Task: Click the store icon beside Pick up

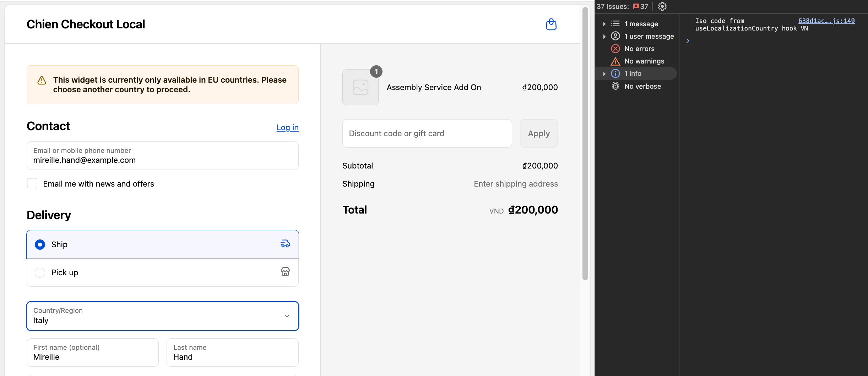Action: (x=285, y=272)
